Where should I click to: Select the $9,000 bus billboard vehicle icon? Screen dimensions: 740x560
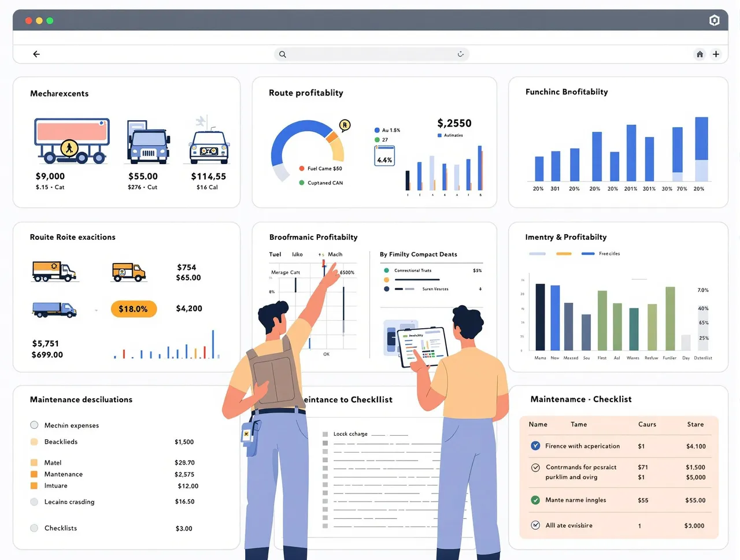[72, 141]
